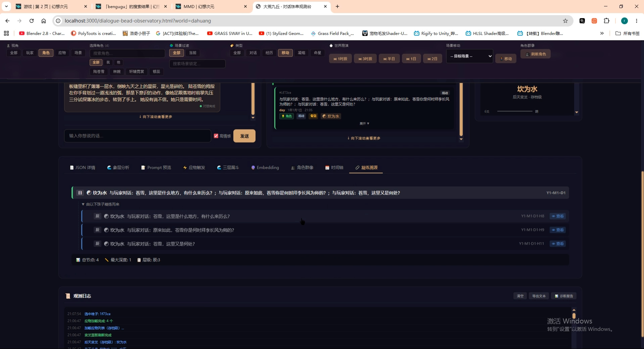Filter characters by 他
644x349 pixels.
point(119,62)
